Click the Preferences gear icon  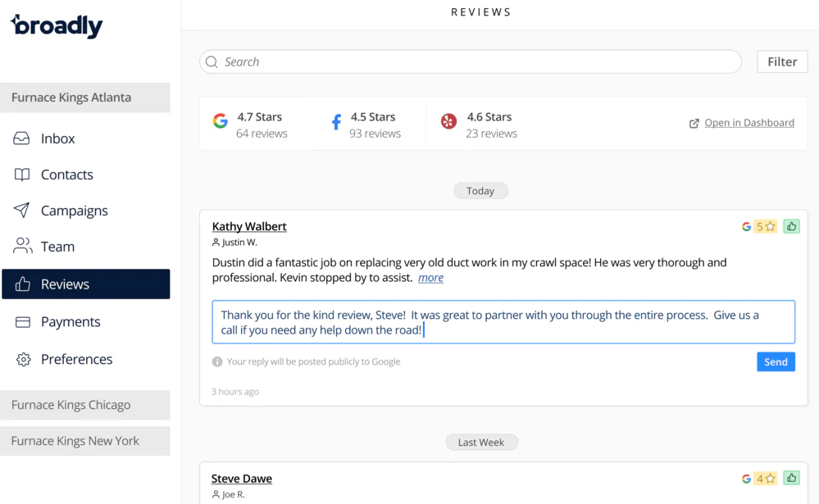point(23,359)
